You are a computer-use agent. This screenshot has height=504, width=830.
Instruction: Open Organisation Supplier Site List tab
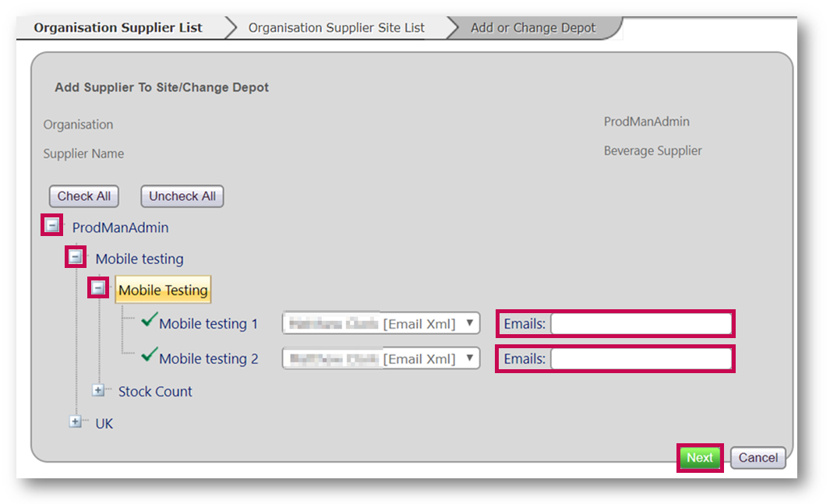(x=336, y=28)
